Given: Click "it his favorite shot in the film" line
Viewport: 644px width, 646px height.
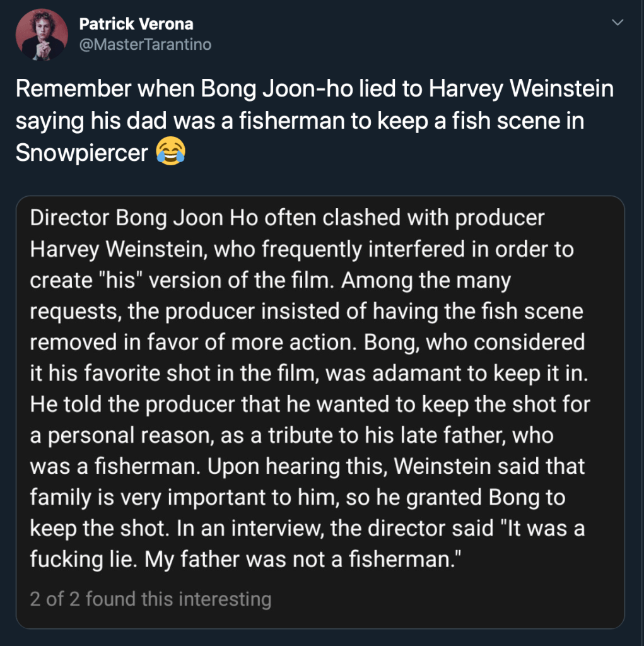Looking at the screenshot, I should pyautogui.click(x=309, y=373).
